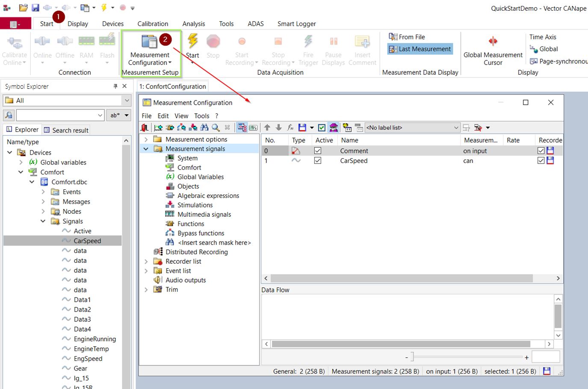This screenshot has height=389, width=588.
Task: Open Global Measurement Cursor tool
Action: (x=493, y=41)
